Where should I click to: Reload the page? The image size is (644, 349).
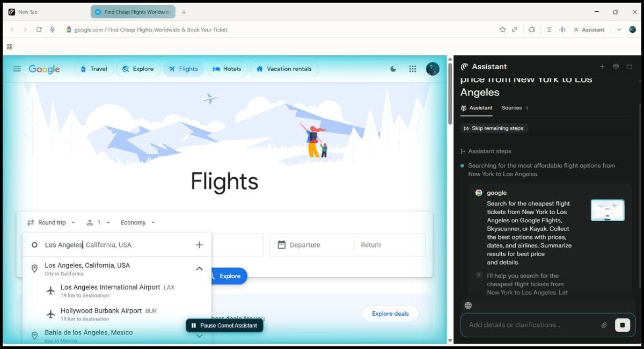pyautogui.click(x=39, y=30)
